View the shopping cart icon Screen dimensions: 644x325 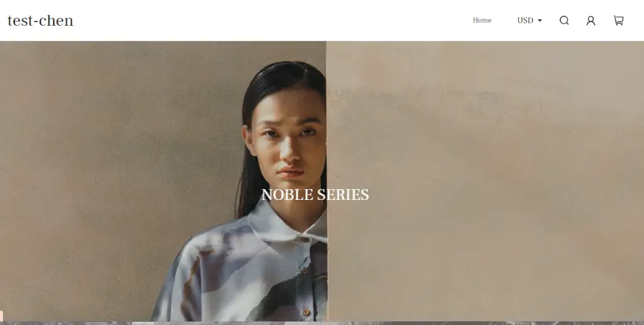point(619,21)
